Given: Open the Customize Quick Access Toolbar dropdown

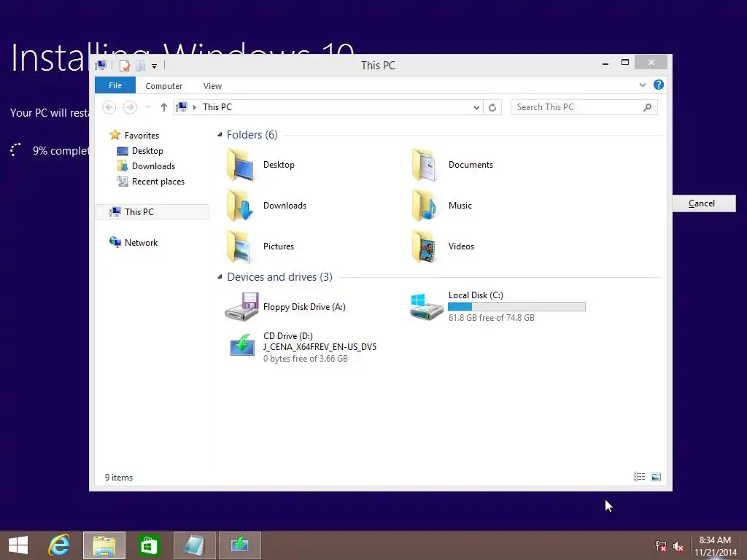Looking at the screenshot, I should click(x=155, y=66).
